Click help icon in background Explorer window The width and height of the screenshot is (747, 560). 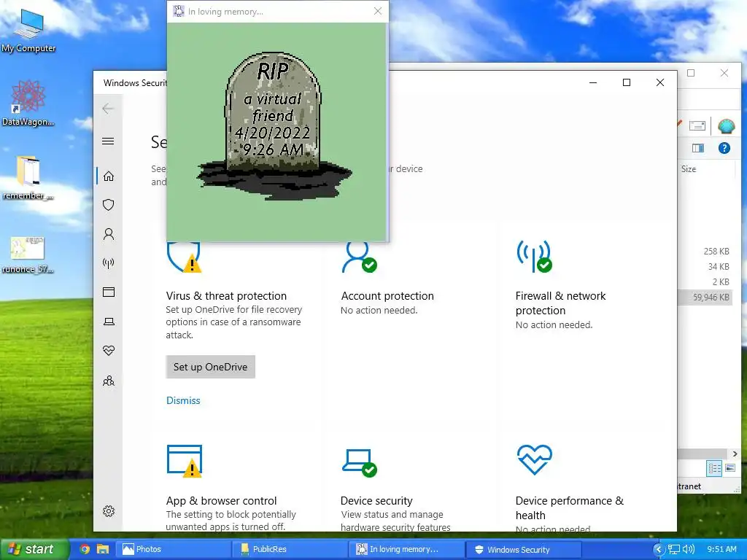tap(724, 148)
